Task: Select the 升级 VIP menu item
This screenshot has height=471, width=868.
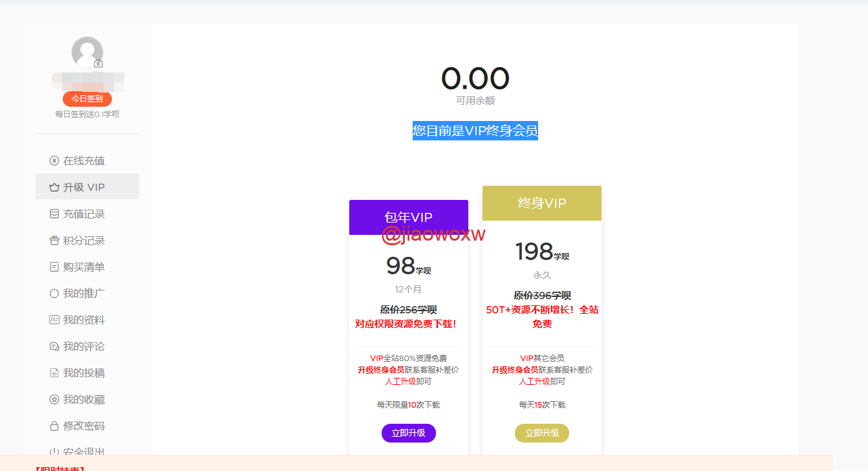Action: coord(87,186)
